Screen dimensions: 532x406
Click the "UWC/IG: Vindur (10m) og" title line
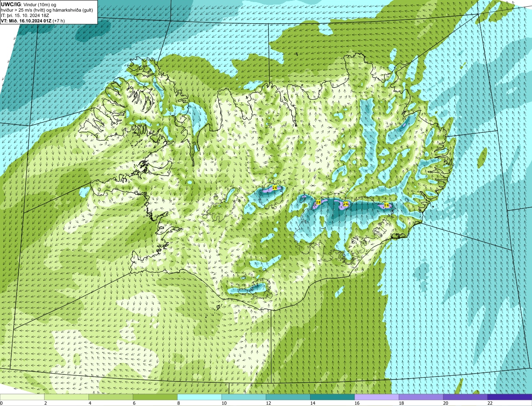tap(29, 5)
